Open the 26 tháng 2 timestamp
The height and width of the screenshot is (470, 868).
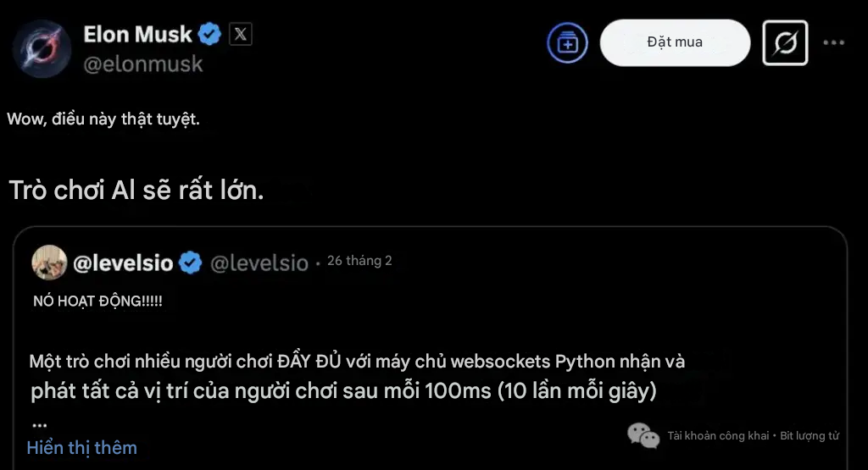click(x=359, y=261)
